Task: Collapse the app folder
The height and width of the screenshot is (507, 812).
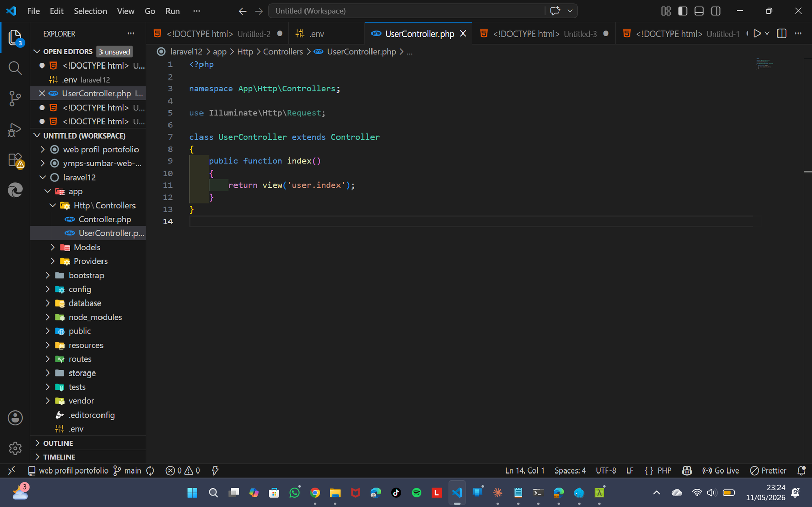Action: (88, 191)
